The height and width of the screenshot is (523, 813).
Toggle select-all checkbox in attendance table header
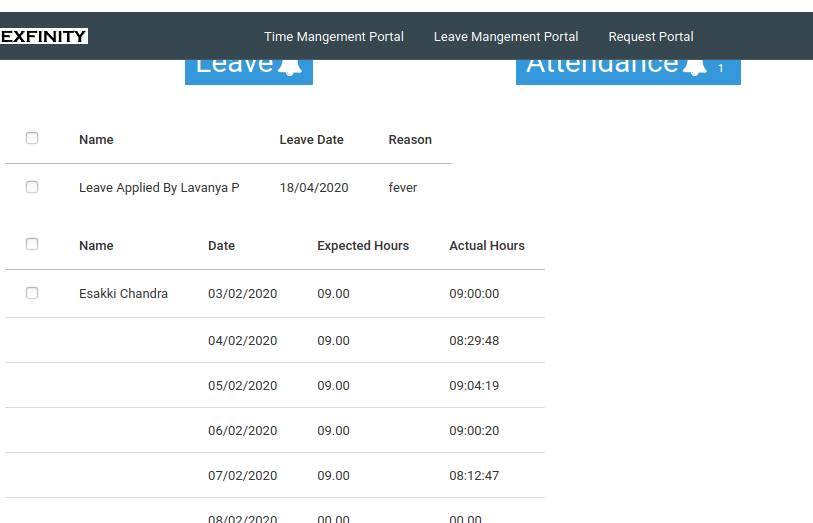pos(32,244)
